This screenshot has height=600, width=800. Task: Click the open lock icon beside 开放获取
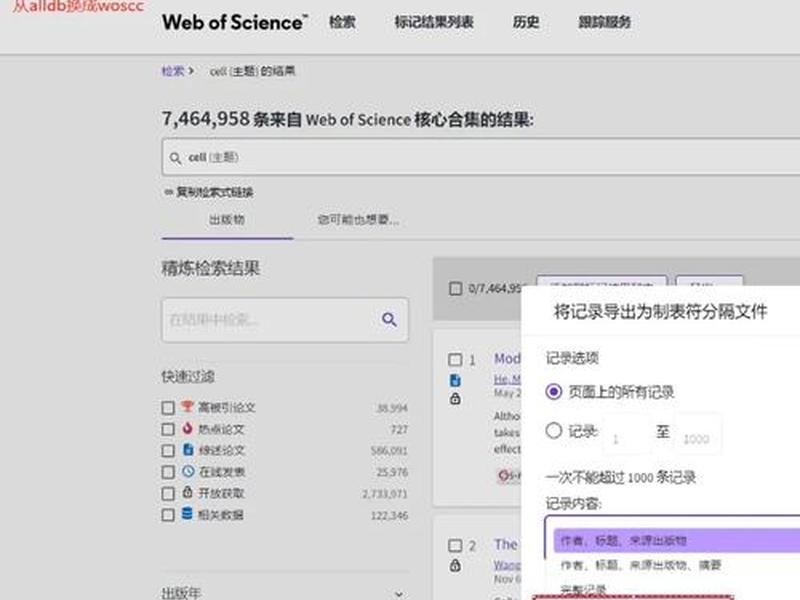(187, 492)
